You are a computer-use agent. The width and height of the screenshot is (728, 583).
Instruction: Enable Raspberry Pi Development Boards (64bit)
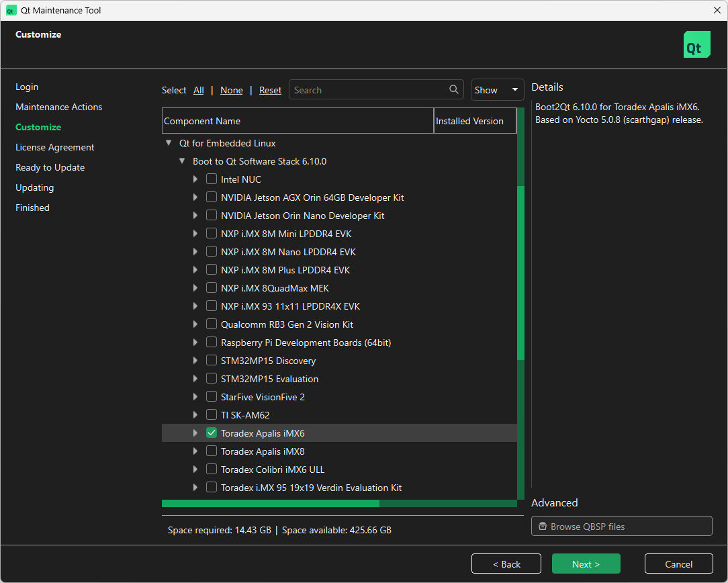click(212, 342)
